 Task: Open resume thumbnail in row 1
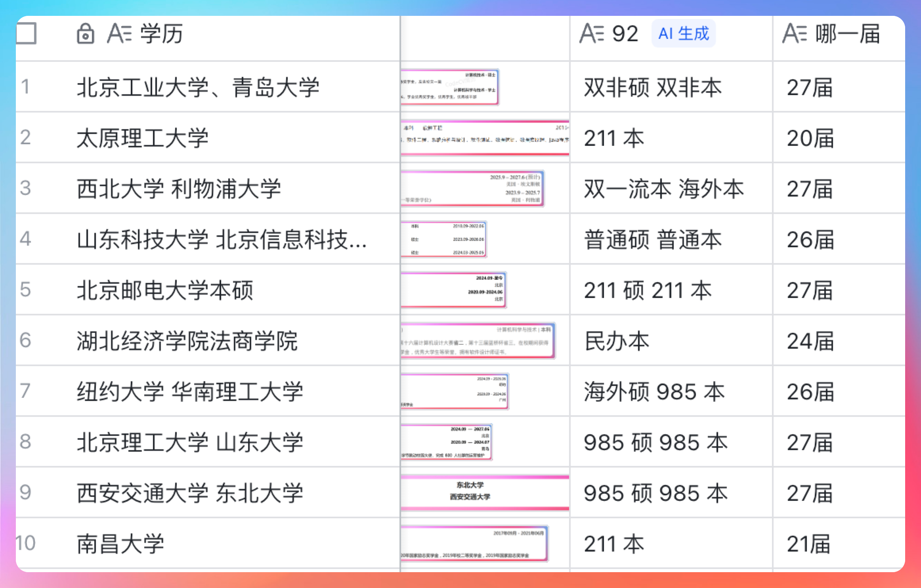449,87
